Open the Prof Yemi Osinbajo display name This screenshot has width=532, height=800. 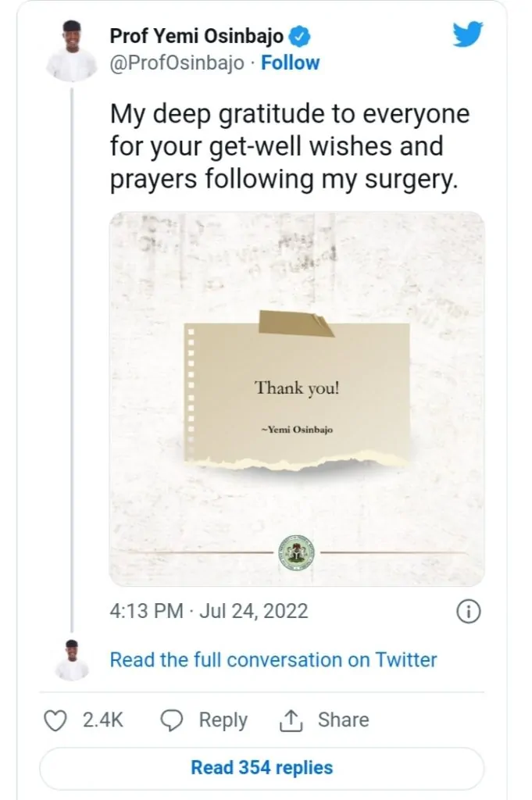click(x=198, y=36)
